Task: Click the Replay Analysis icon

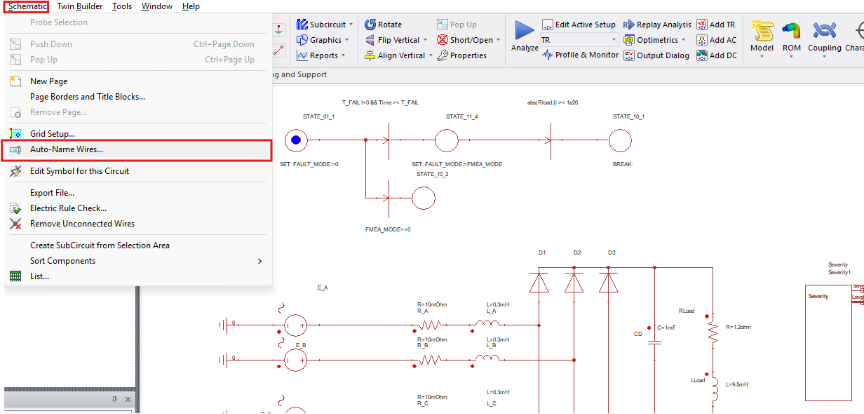Action: point(629,24)
